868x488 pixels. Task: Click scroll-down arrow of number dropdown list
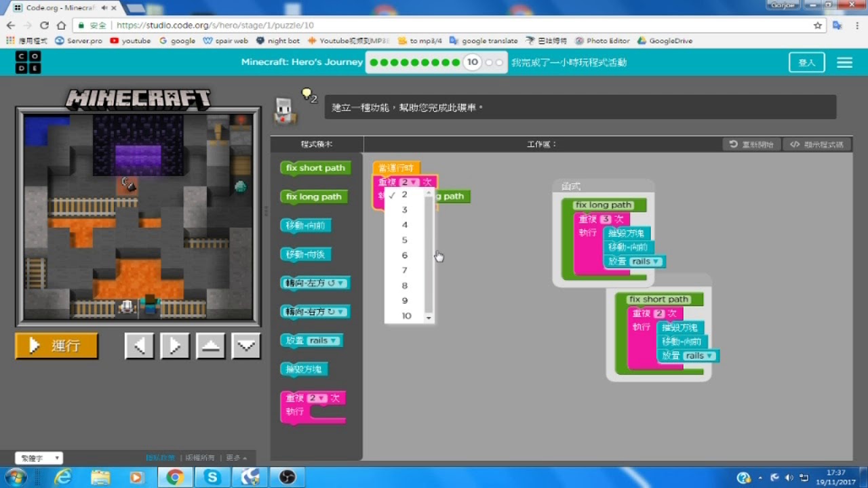[429, 318]
